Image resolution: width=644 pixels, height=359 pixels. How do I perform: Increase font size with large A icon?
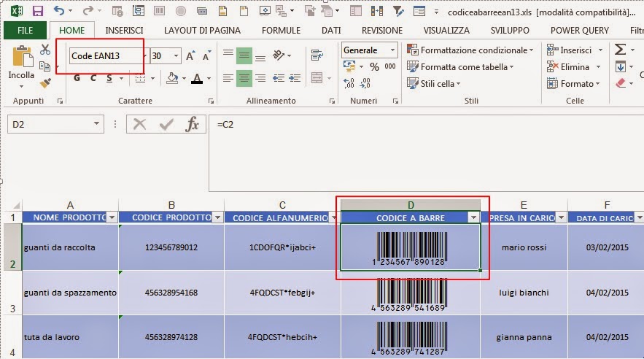190,56
